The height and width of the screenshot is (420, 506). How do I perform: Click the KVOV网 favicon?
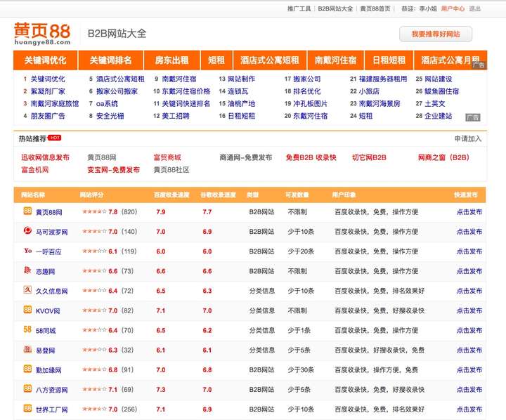(27, 310)
